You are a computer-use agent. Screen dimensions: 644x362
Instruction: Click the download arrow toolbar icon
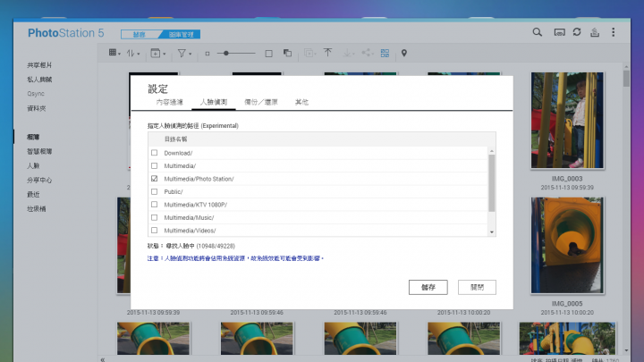pyautogui.click(x=348, y=53)
